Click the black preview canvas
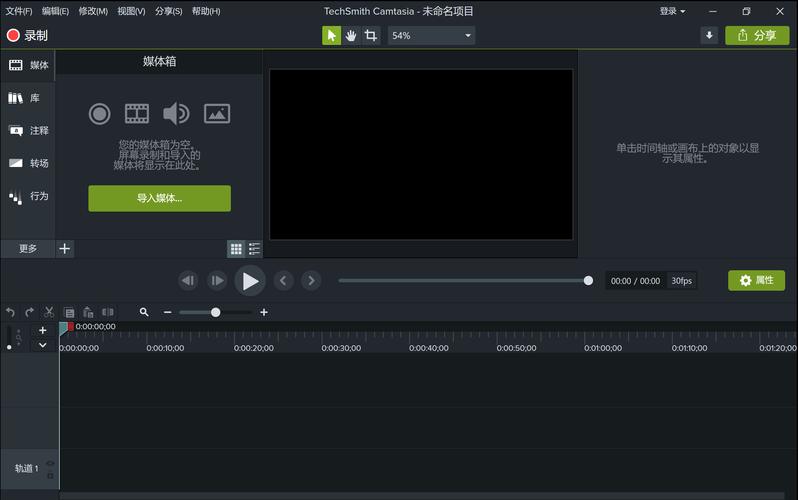 tap(421, 154)
